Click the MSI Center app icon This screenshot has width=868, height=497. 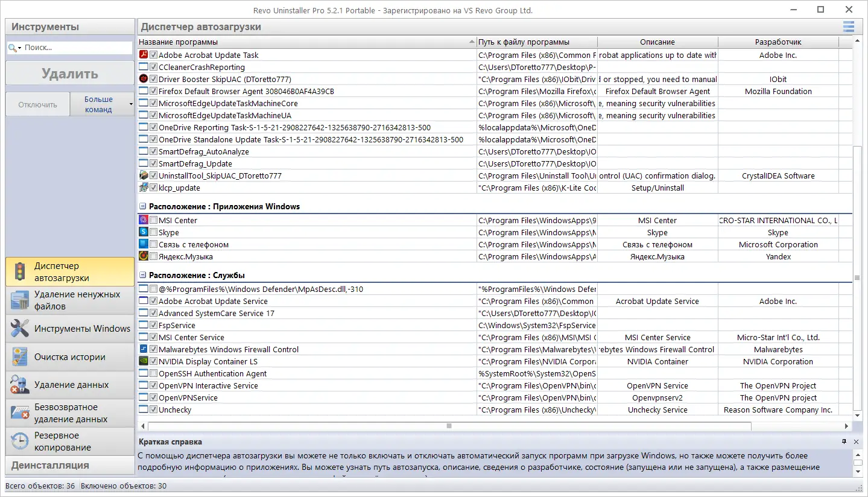click(144, 220)
